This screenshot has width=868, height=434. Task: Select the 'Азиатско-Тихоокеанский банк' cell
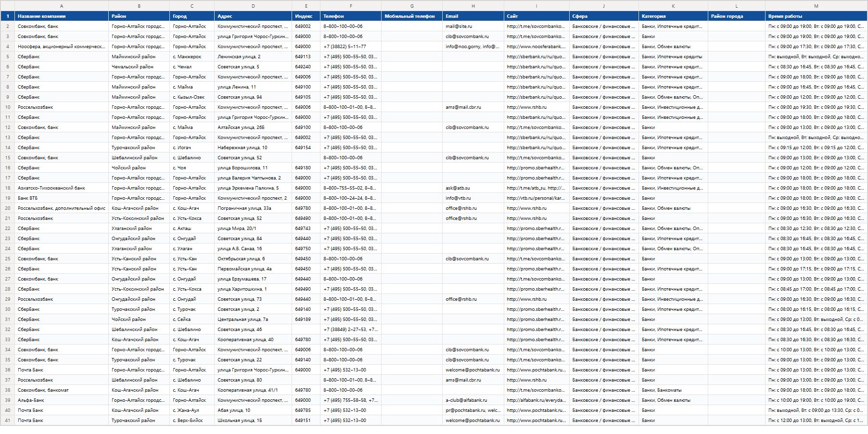pos(62,188)
